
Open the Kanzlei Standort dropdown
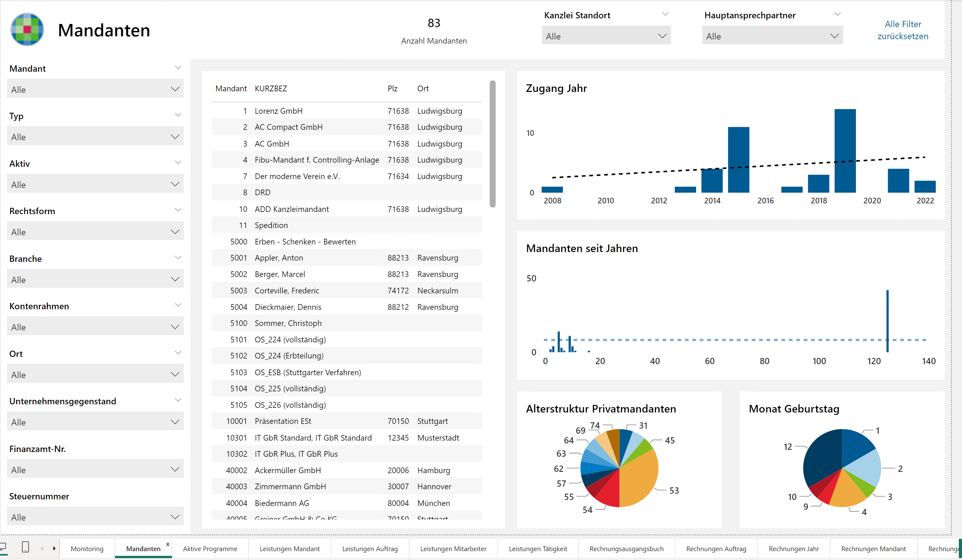click(x=606, y=35)
